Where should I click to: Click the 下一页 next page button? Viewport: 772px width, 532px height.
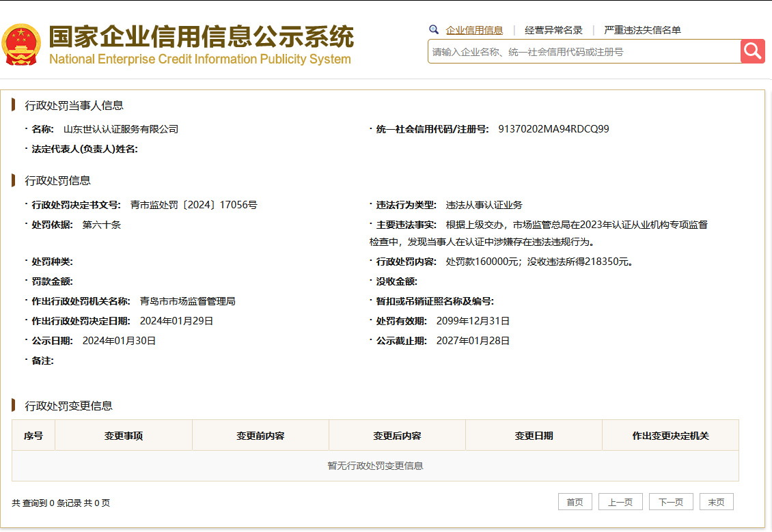[671, 502]
